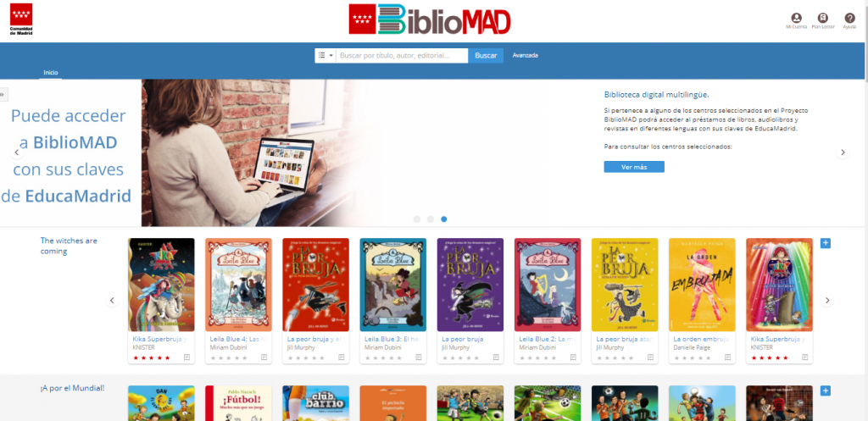868x421 pixels.
Task: Open the Inicio tab
Action: (50, 73)
